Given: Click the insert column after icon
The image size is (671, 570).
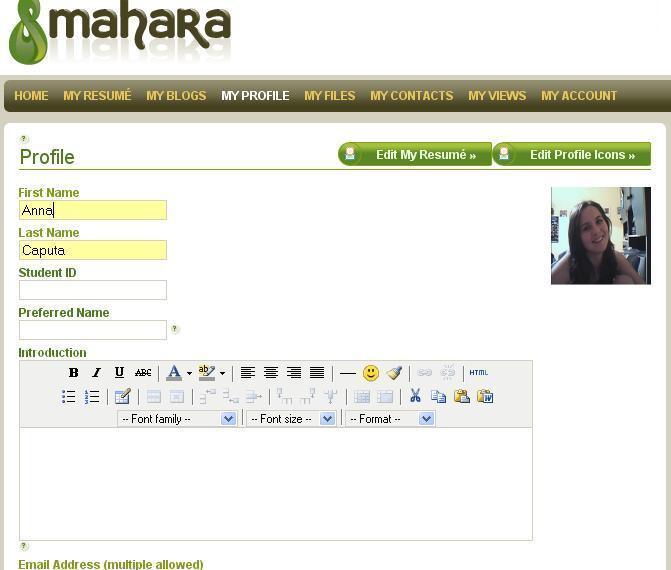Looking at the screenshot, I should (308, 396).
